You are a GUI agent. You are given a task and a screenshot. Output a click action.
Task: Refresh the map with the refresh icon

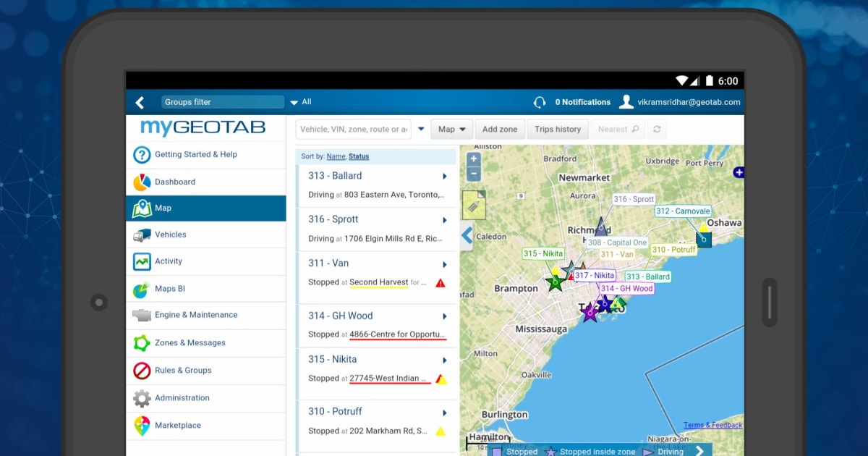(x=657, y=129)
